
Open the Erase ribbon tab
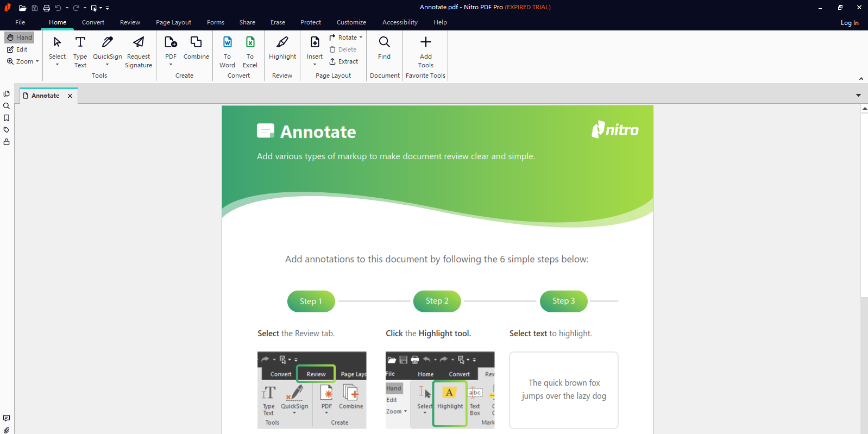click(x=278, y=22)
